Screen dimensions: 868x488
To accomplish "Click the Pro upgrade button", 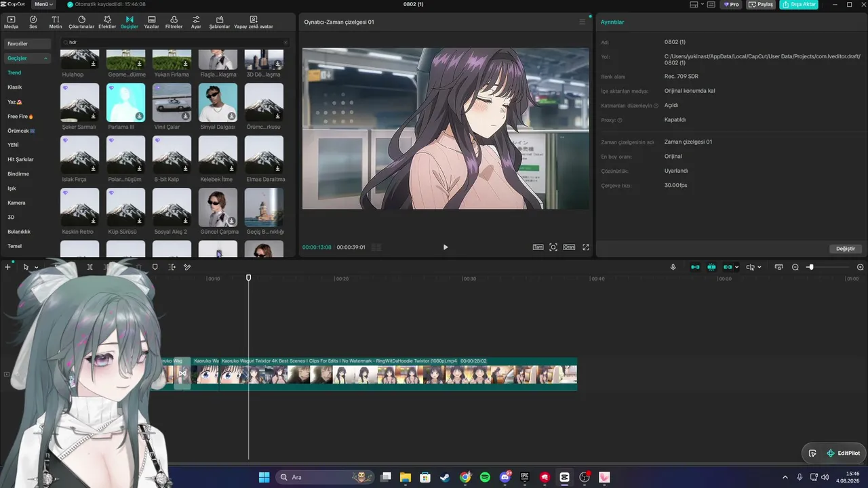I will 731,4.
